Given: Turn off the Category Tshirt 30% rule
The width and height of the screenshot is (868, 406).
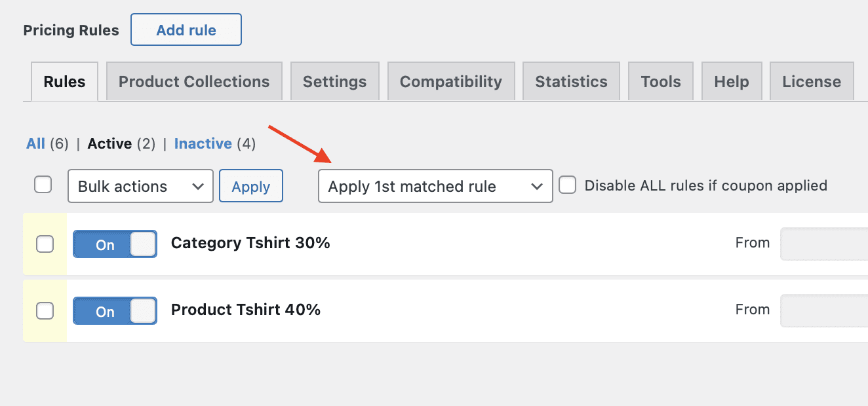Looking at the screenshot, I should pos(115,244).
